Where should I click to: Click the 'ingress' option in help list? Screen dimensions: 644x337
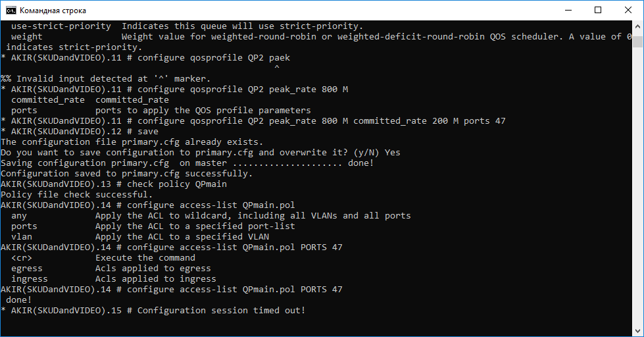pyautogui.click(x=30, y=279)
